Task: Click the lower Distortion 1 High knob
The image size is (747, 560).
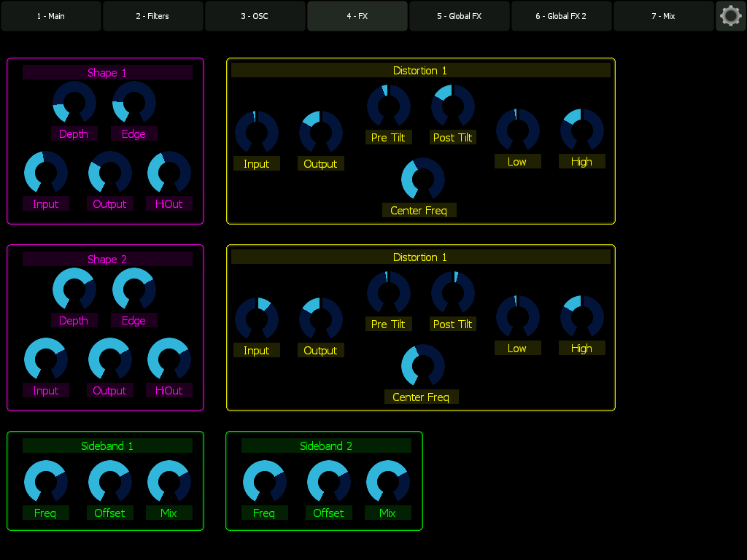Action: 582,316
